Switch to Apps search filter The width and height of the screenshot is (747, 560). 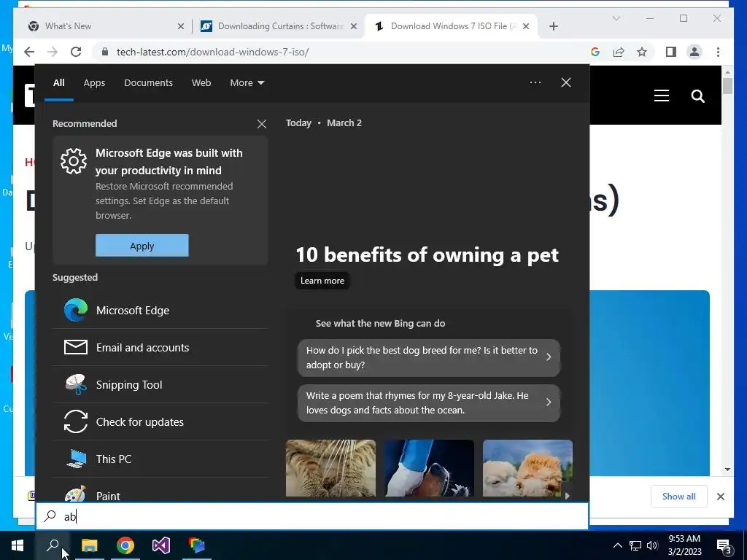pyautogui.click(x=94, y=83)
